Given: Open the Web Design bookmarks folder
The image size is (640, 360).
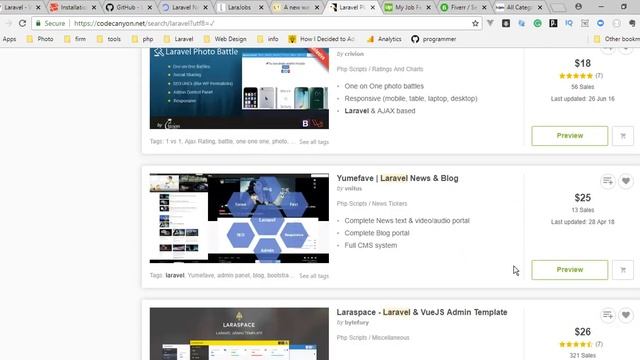Looking at the screenshot, I should [225, 39].
